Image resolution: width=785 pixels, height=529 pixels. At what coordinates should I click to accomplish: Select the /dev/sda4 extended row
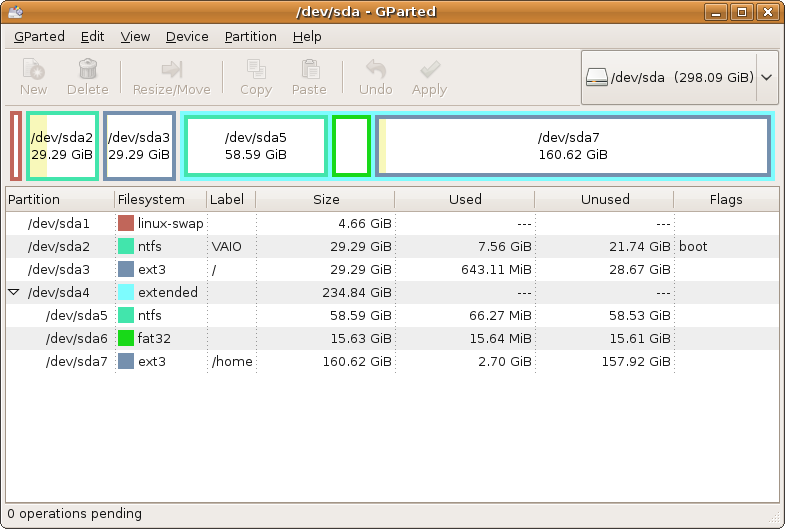tap(392, 292)
